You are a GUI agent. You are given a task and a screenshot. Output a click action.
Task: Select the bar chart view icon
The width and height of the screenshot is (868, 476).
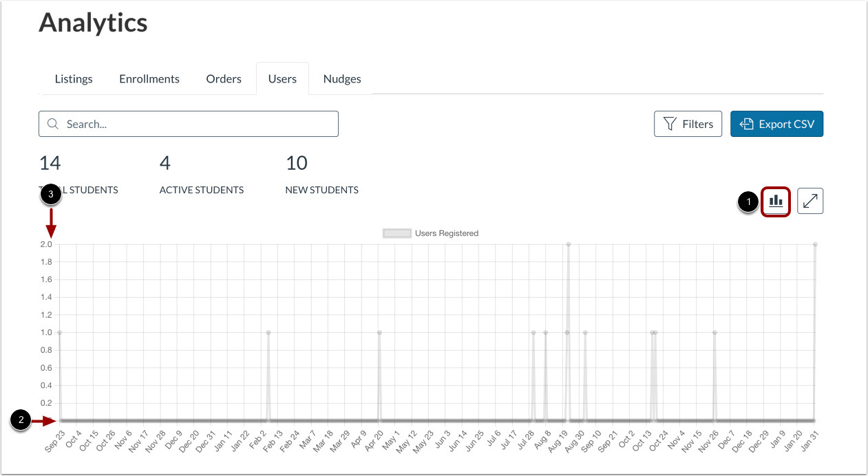[x=776, y=201]
